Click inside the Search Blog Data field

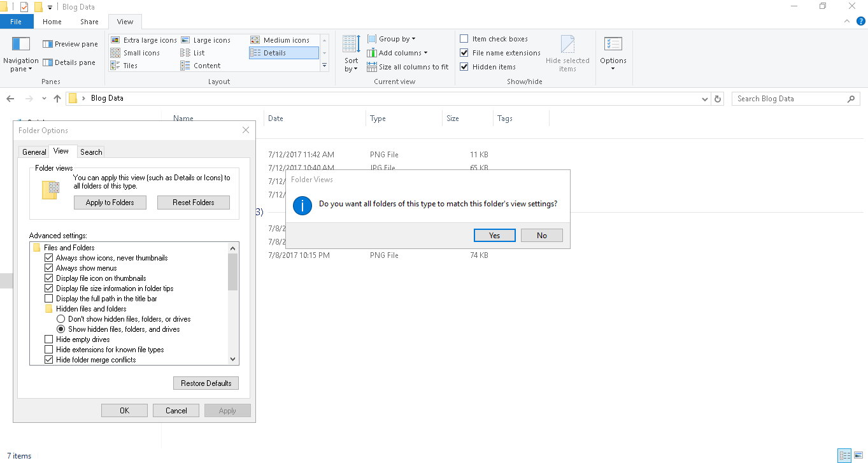pyautogui.click(x=789, y=99)
